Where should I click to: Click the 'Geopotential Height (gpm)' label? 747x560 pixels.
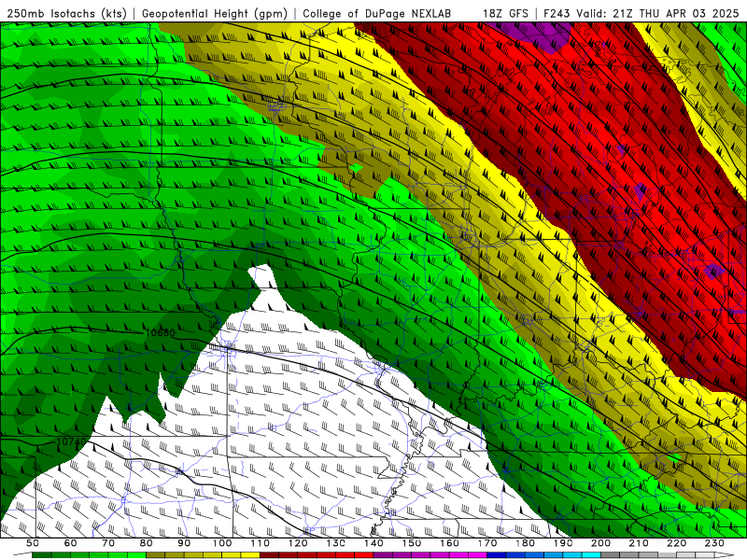(x=215, y=13)
